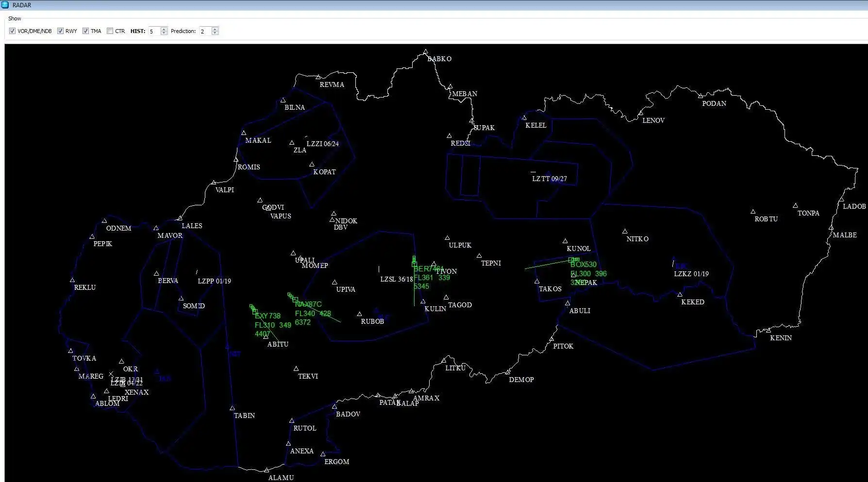Select the BADOV waypoint triangle

(334, 407)
